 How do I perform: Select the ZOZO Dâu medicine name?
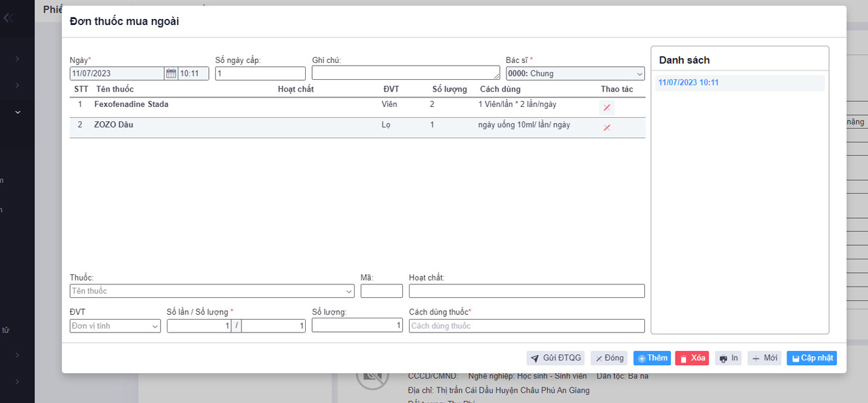click(113, 125)
